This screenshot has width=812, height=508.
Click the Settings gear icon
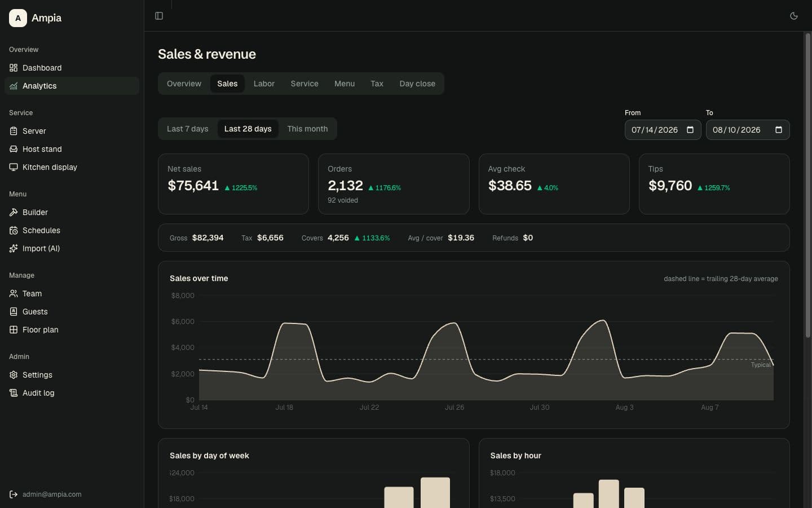tap(14, 375)
